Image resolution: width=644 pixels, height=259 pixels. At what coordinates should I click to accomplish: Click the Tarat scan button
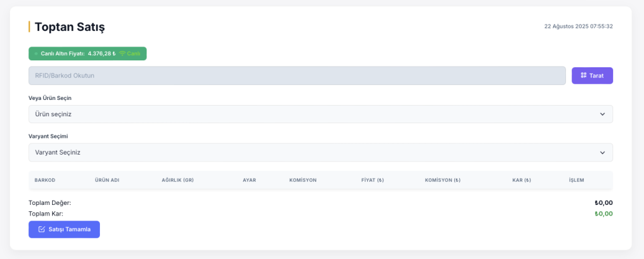pyautogui.click(x=592, y=75)
